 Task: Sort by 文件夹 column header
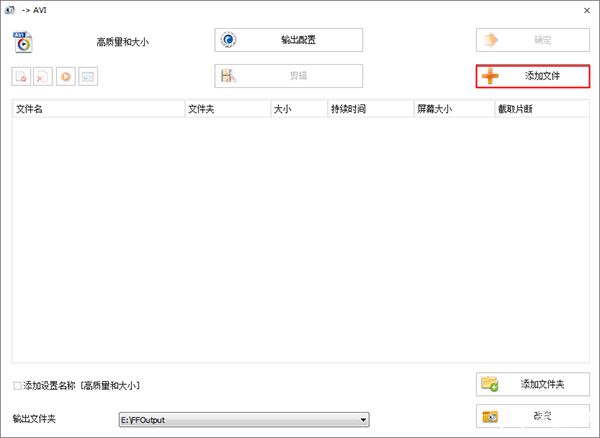[226, 108]
